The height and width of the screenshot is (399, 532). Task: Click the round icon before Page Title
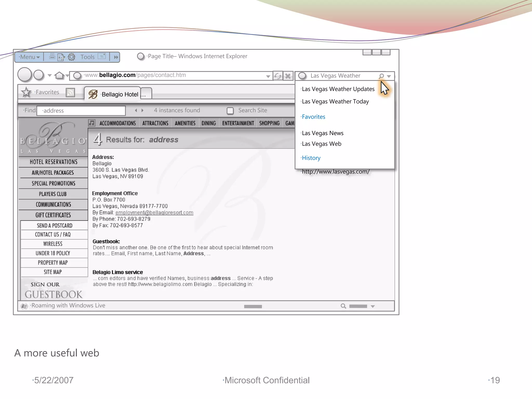141,56
